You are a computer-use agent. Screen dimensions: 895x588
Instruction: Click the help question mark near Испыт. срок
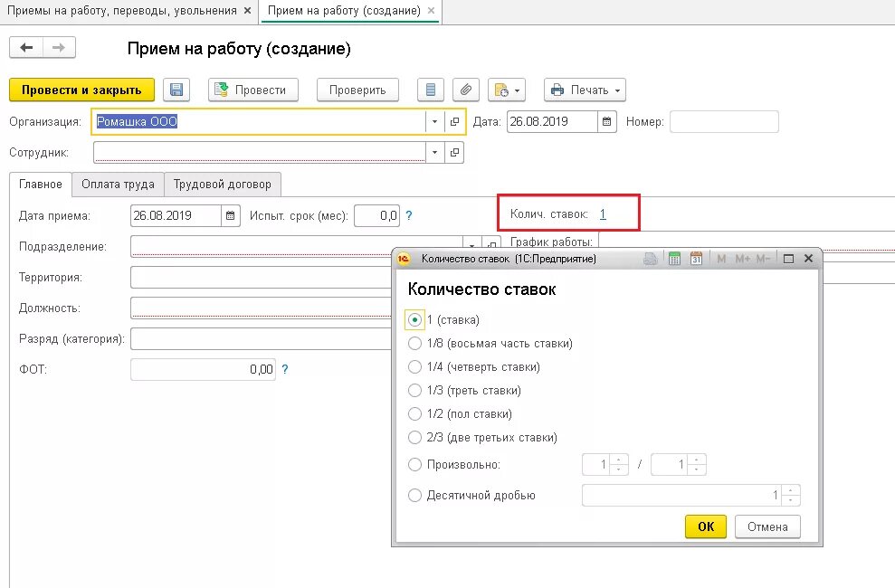(409, 215)
